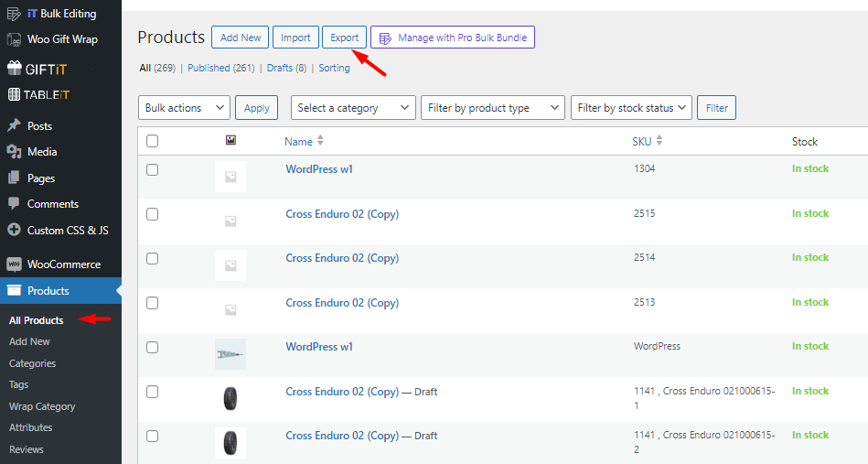Click SKU value 1304
The image size is (868, 464).
pyautogui.click(x=644, y=168)
